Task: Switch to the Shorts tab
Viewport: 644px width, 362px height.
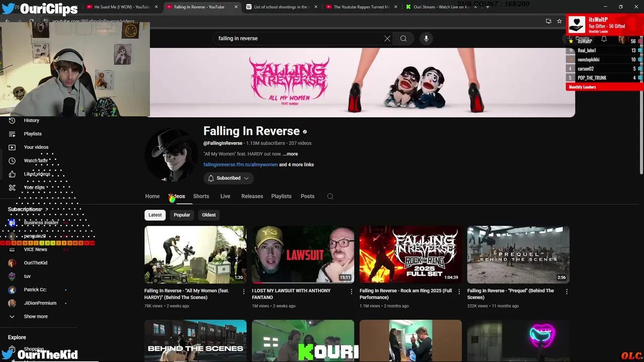Action: click(x=201, y=196)
